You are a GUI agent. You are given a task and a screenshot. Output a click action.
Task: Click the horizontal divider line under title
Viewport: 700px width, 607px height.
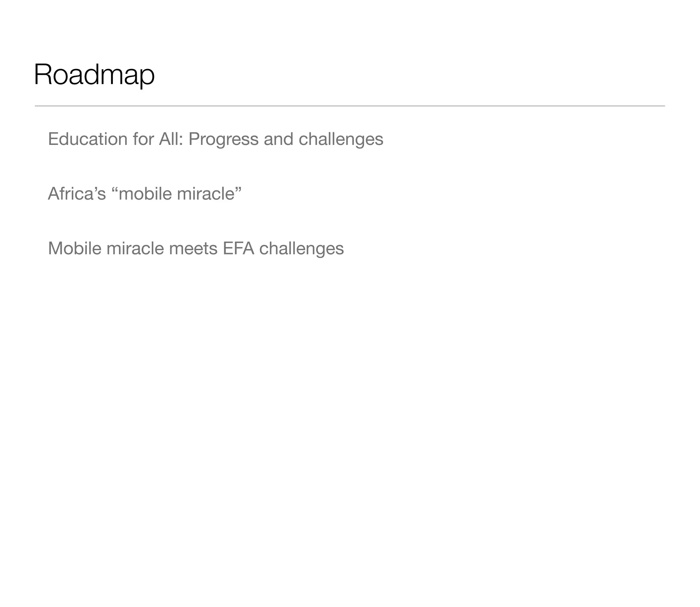(350, 106)
